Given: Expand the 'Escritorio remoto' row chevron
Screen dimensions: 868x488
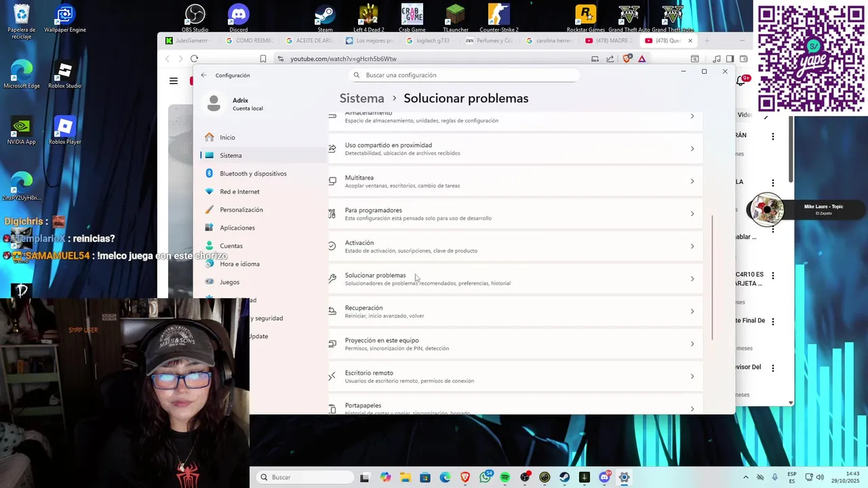Looking at the screenshot, I should point(692,376).
